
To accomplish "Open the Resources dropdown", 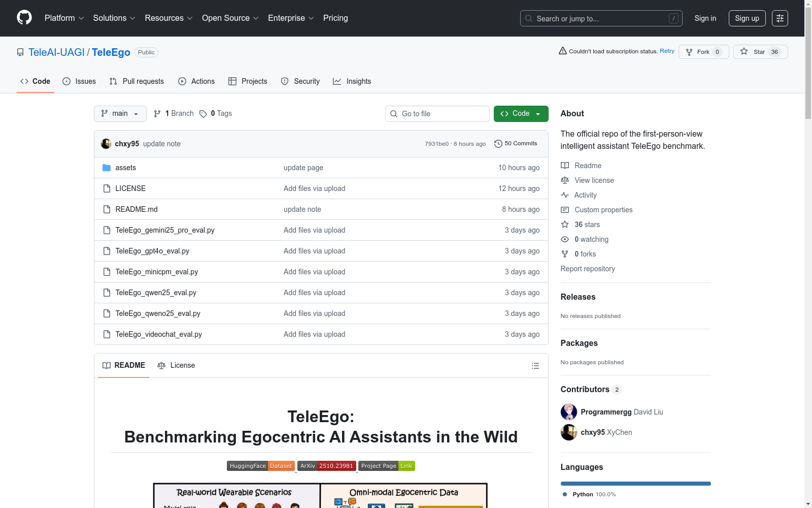I will coord(168,18).
